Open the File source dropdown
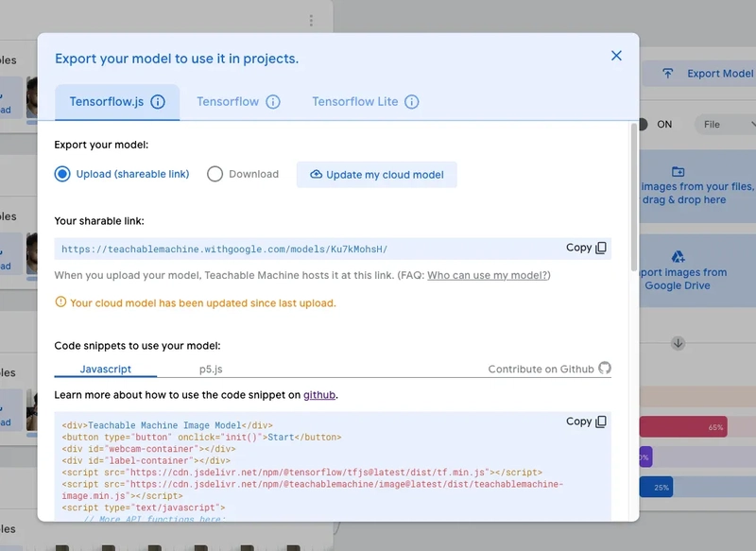 (724, 124)
